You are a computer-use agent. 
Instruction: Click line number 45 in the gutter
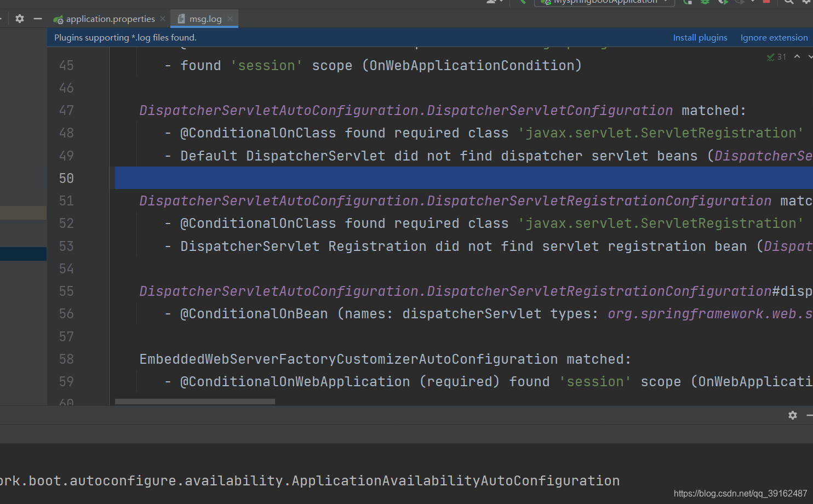coord(66,66)
